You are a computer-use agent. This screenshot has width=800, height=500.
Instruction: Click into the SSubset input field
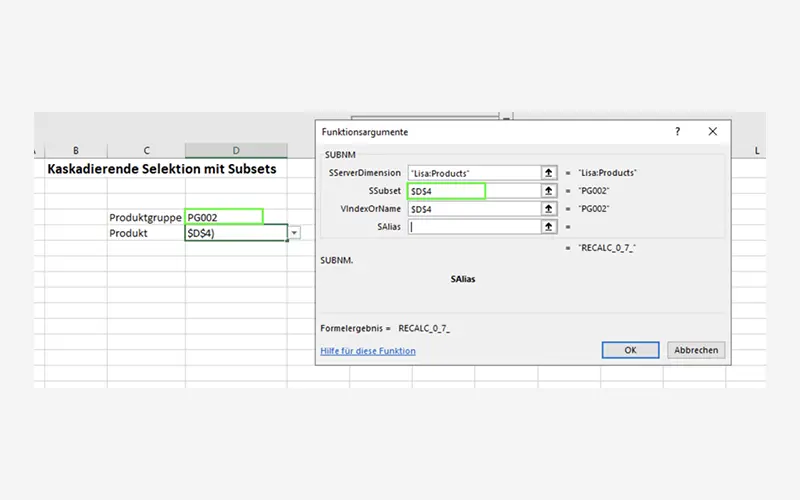pyautogui.click(x=446, y=191)
